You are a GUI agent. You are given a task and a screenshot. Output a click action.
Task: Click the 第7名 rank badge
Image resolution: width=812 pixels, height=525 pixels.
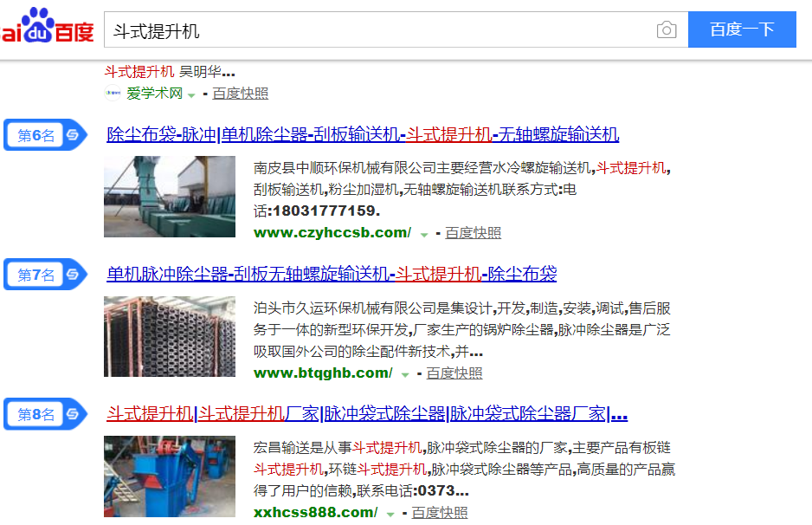pyautogui.click(x=44, y=274)
